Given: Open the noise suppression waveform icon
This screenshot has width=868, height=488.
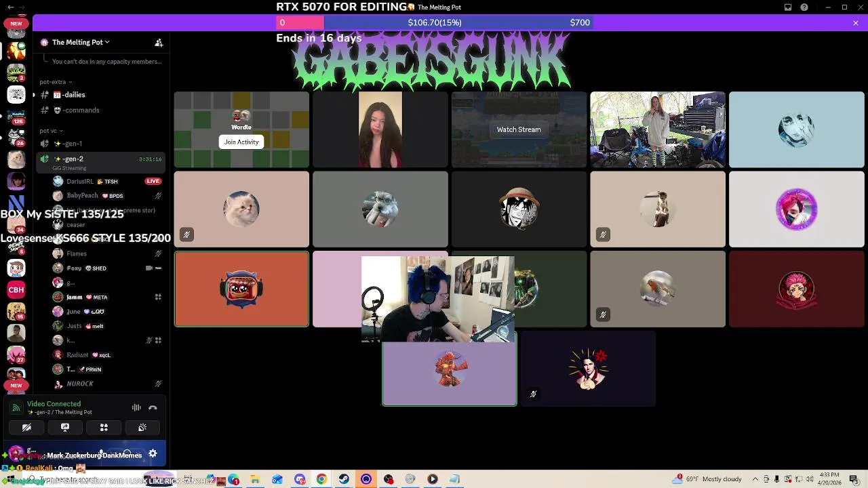Looking at the screenshot, I should point(136,407).
